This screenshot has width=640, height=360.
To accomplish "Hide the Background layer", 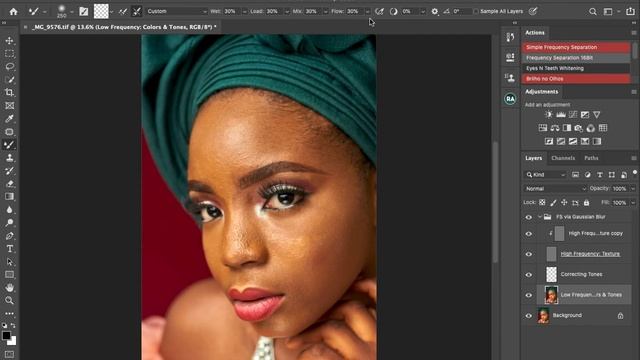I will pyautogui.click(x=529, y=316).
